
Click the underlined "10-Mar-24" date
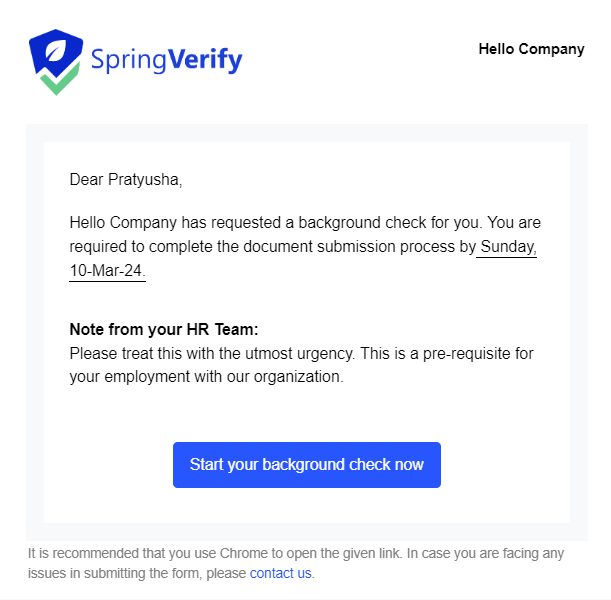(x=108, y=271)
